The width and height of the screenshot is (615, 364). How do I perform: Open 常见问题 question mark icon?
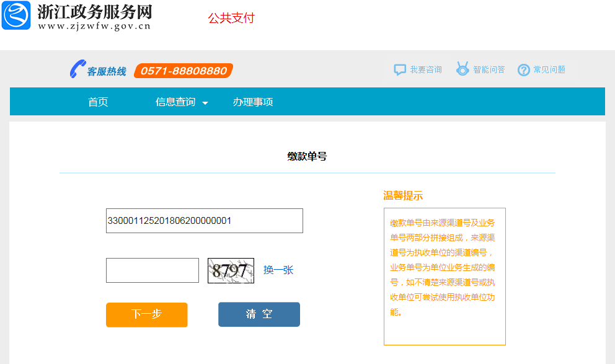click(x=523, y=69)
